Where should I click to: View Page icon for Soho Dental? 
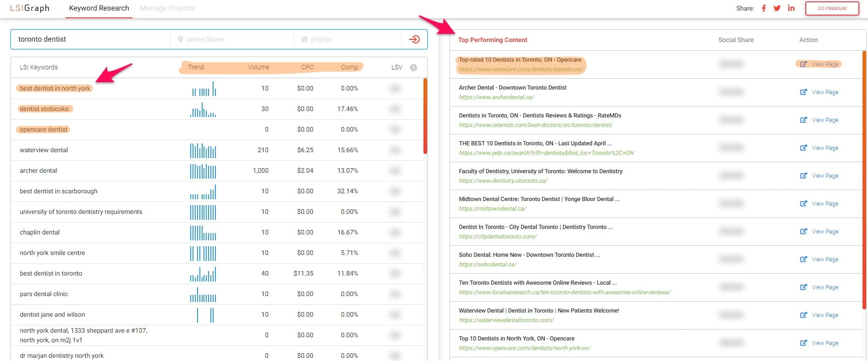[804, 260]
